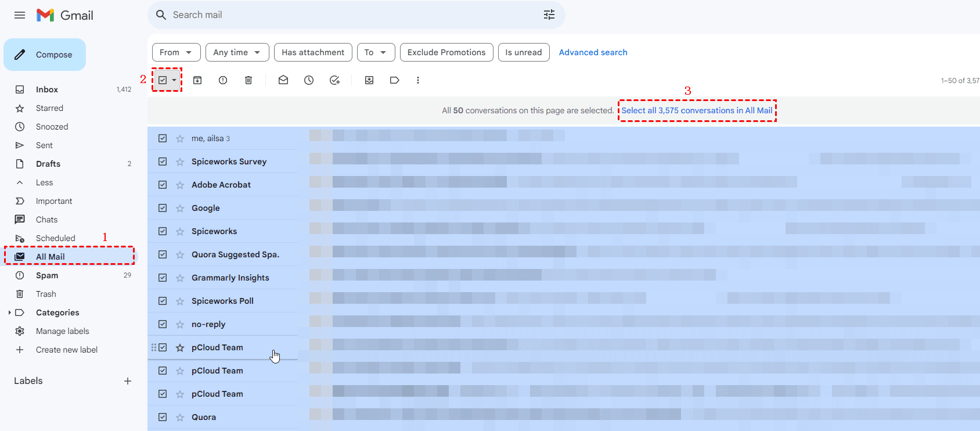
Task: Mark selected conversations as read
Action: 283,80
